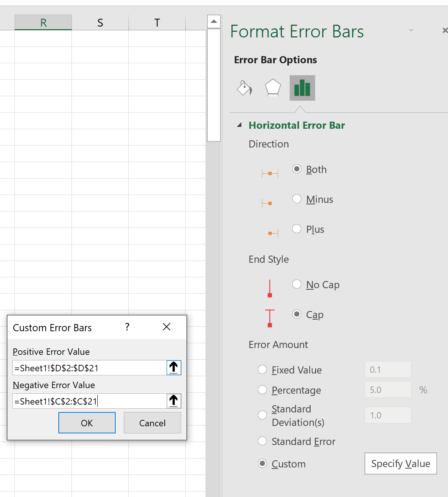
Task: Click the Both direction preview icon
Action: (270, 173)
